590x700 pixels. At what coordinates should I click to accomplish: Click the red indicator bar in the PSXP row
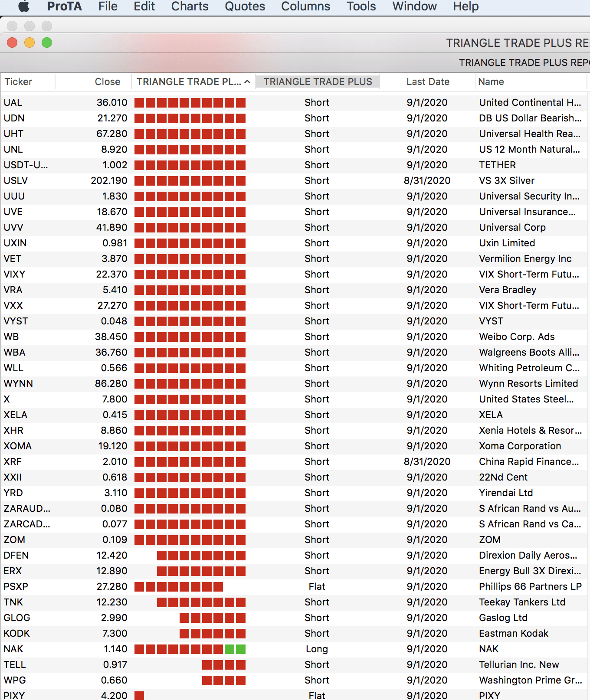pyautogui.click(x=179, y=587)
